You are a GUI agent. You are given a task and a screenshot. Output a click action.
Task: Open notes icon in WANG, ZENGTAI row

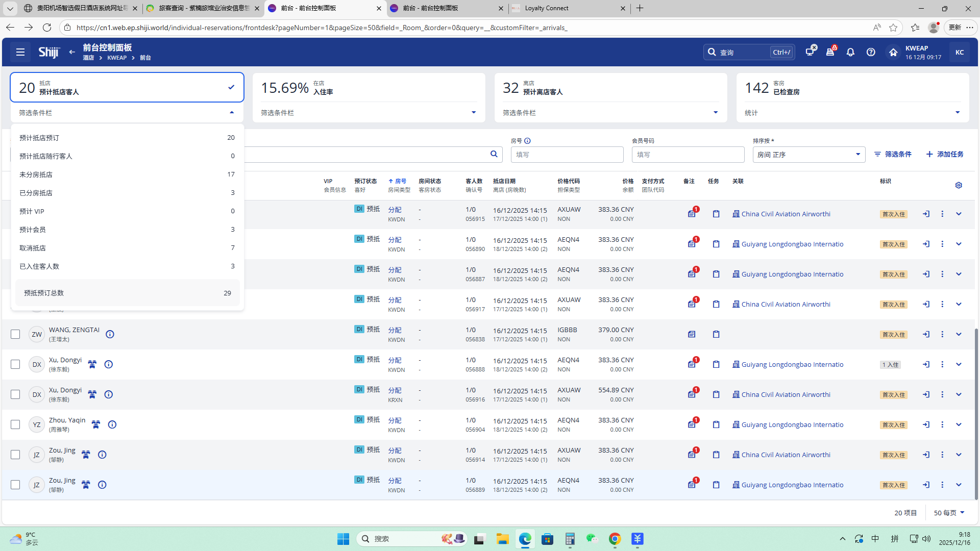[x=692, y=334]
